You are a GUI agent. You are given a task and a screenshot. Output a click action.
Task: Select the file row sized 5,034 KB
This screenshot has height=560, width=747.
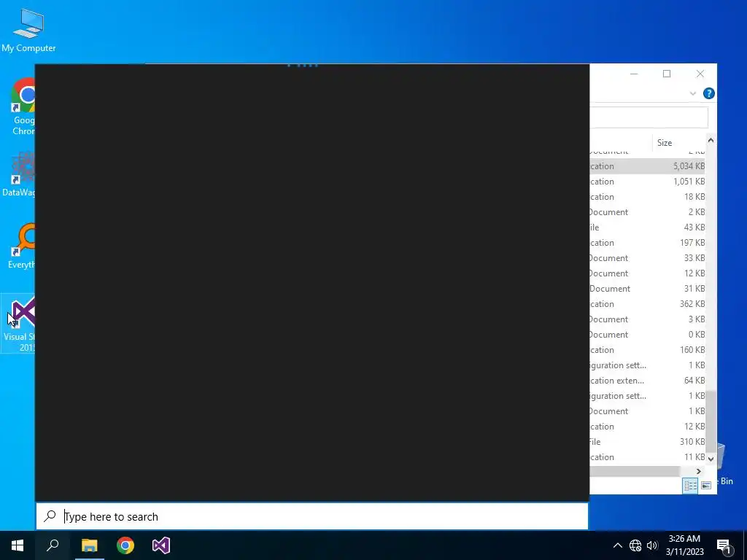pyautogui.click(x=647, y=166)
